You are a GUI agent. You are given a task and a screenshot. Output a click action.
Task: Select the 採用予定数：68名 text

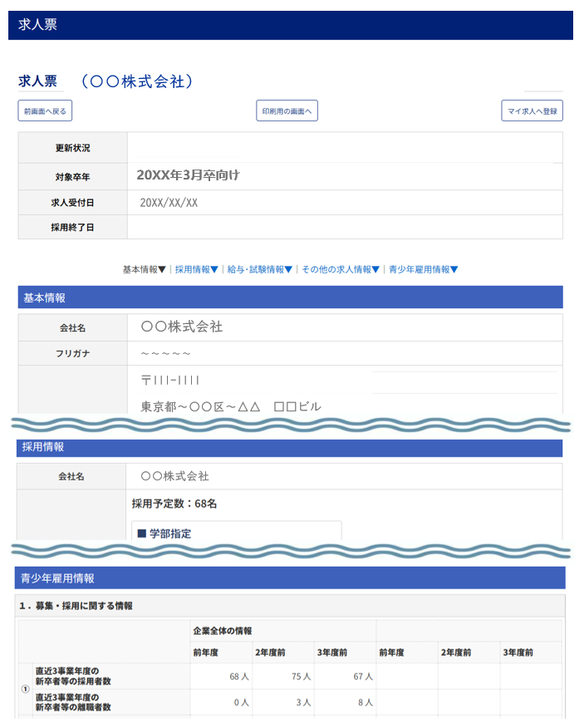coord(174,504)
